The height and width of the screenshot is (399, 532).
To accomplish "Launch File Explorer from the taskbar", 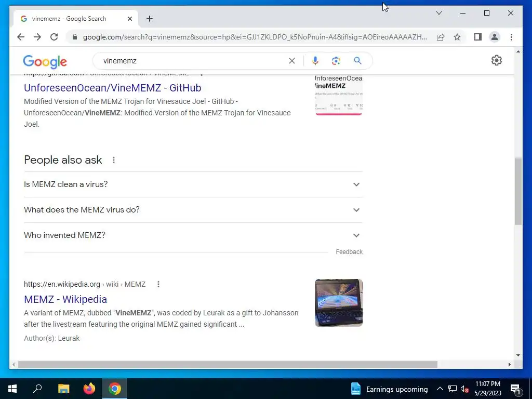I will point(63,389).
